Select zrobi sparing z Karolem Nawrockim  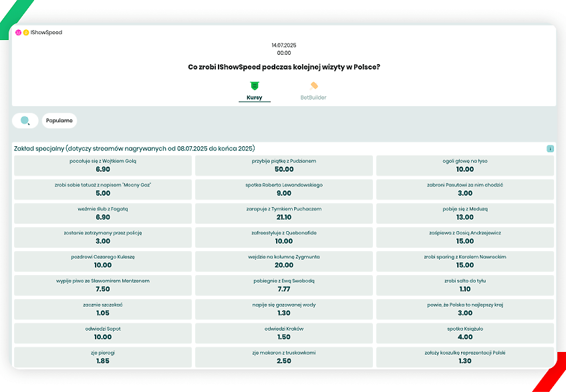(x=465, y=262)
